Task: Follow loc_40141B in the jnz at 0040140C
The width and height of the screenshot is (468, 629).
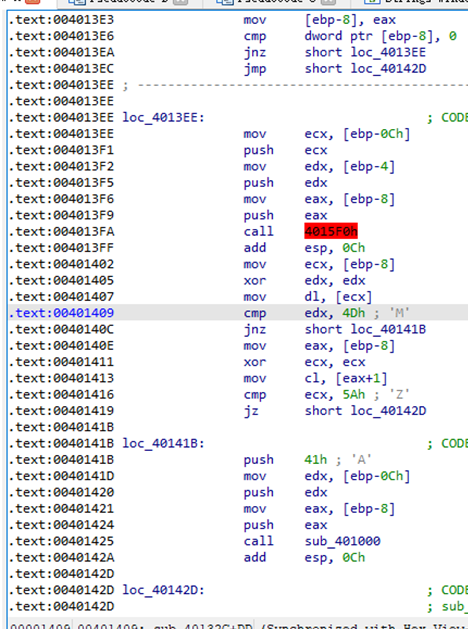Action: pyautogui.click(x=388, y=329)
